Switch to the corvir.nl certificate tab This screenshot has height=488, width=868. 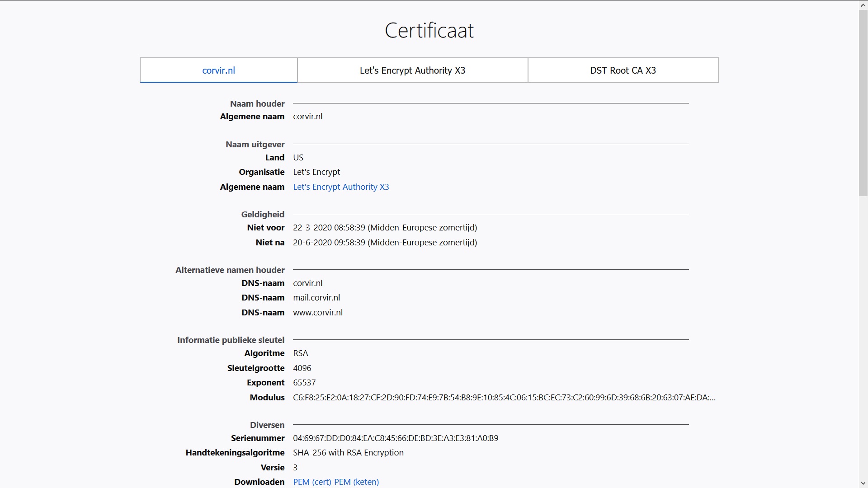coord(219,70)
